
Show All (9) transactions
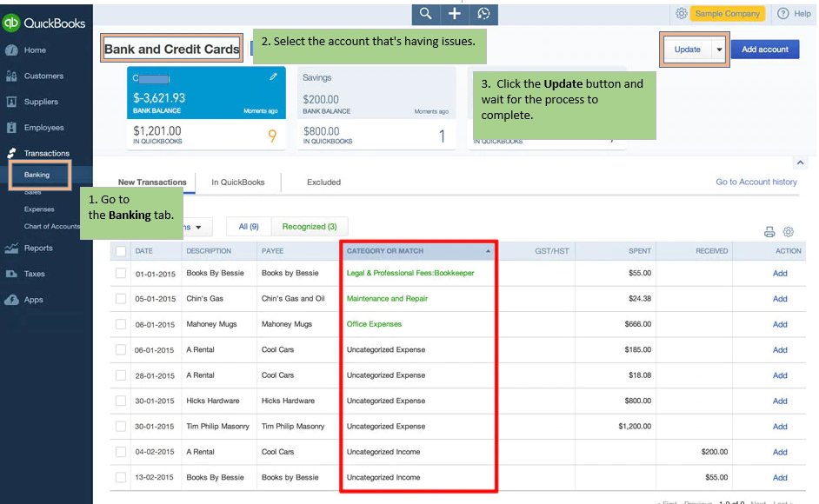pos(249,227)
